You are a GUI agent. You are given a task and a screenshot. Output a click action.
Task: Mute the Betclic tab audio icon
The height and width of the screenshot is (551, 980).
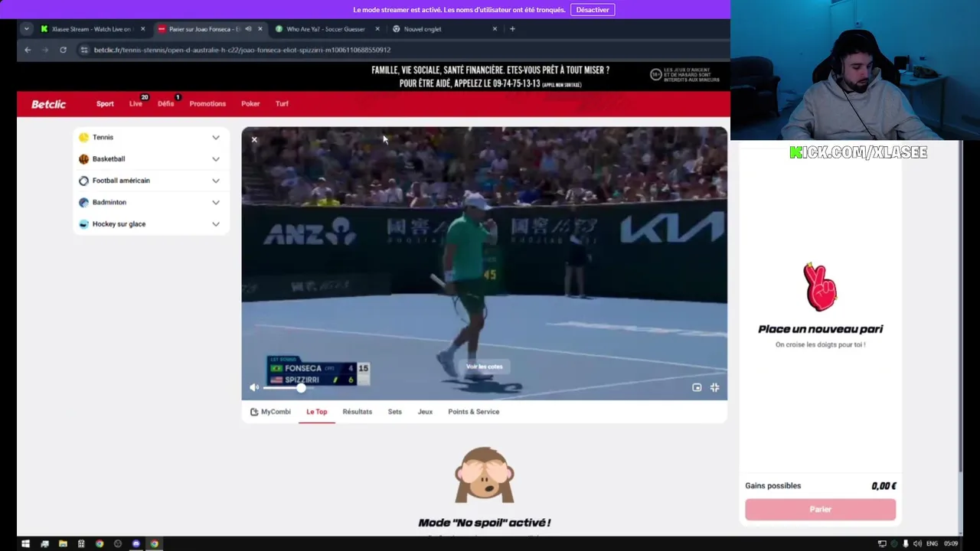pos(247,29)
